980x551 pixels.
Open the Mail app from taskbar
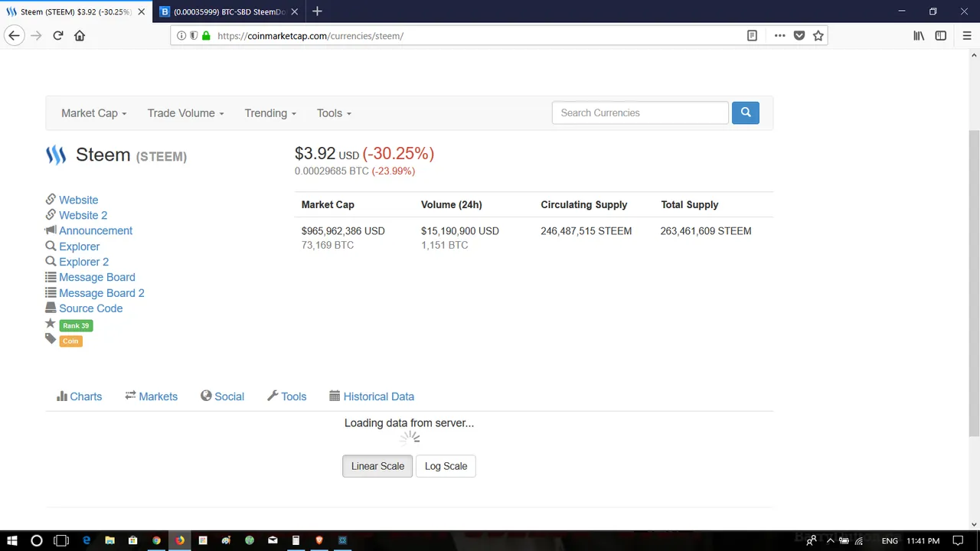273,540
